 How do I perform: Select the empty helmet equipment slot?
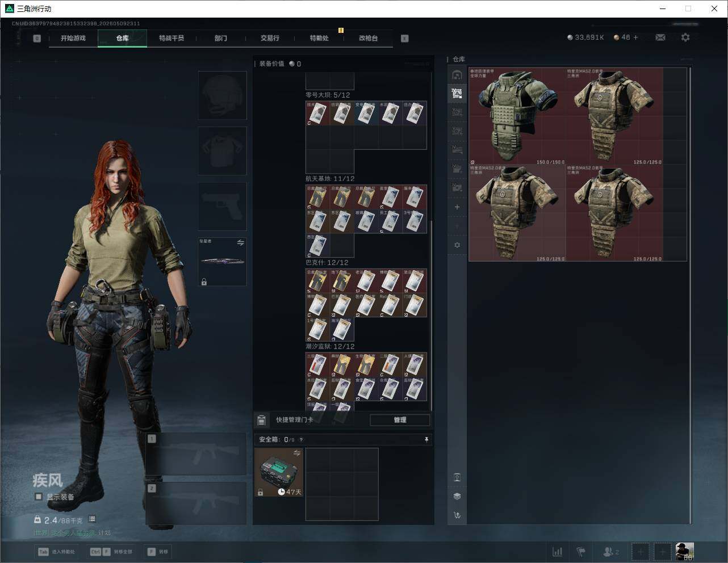[x=223, y=95]
